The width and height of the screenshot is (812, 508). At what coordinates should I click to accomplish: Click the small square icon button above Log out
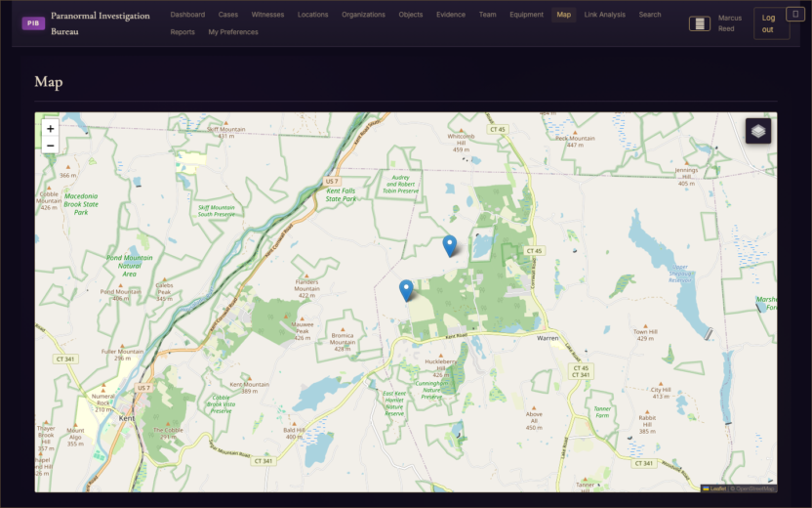(795, 14)
